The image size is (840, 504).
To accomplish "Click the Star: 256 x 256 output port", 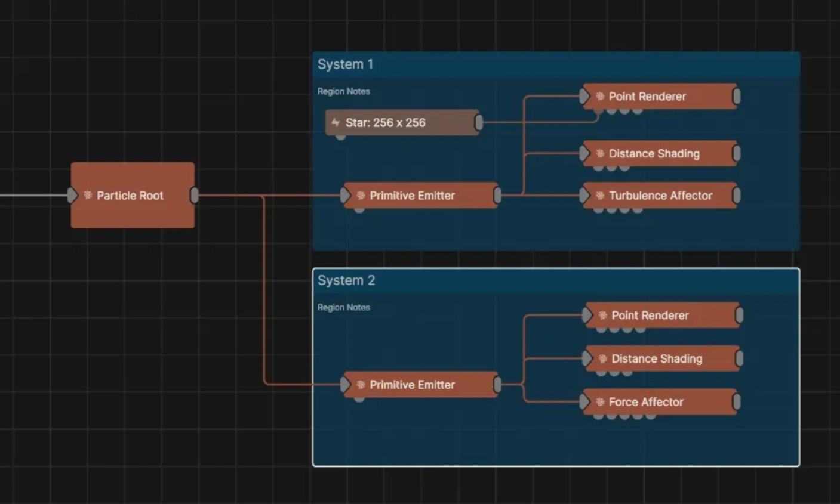I will coord(479,122).
